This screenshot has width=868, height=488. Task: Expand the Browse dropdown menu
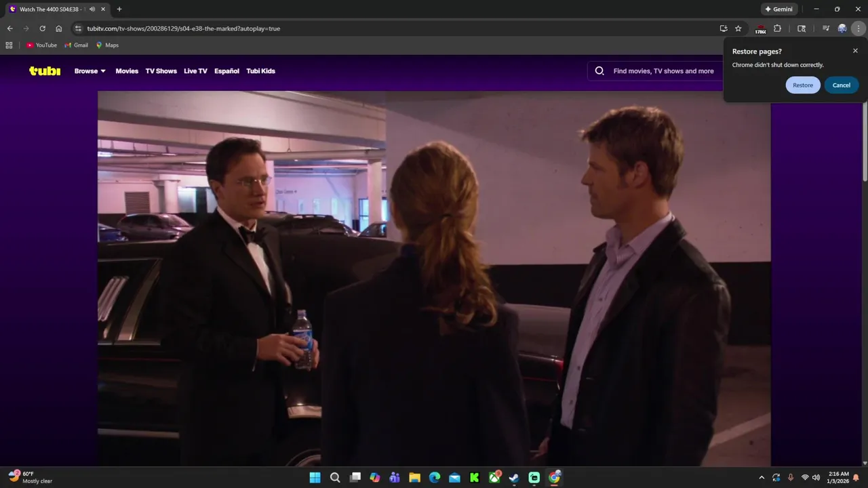point(90,71)
